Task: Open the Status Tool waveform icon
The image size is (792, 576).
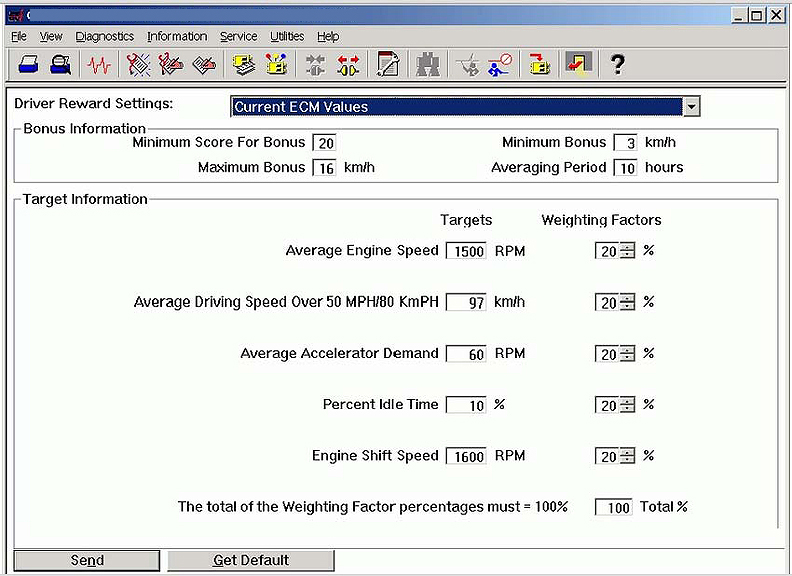Action: [99, 65]
